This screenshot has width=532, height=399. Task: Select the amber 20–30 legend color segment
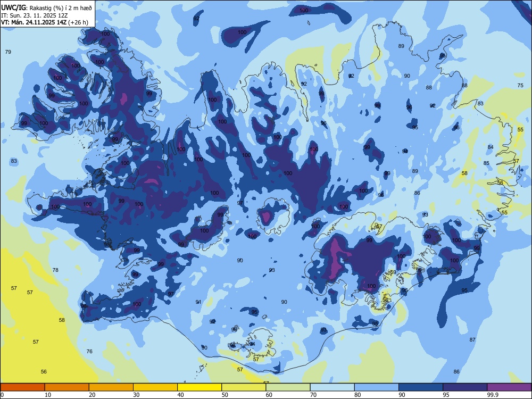coord(111,387)
